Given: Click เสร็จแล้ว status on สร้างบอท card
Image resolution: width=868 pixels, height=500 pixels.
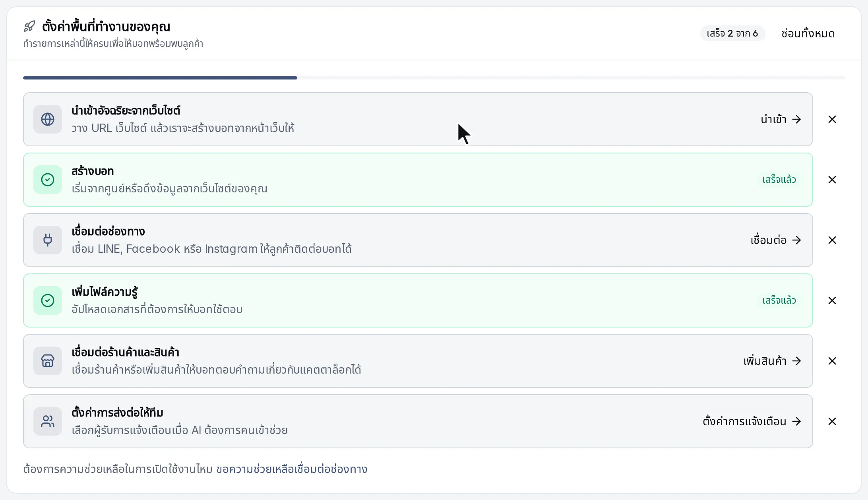Looking at the screenshot, I should tap(779, 180).
